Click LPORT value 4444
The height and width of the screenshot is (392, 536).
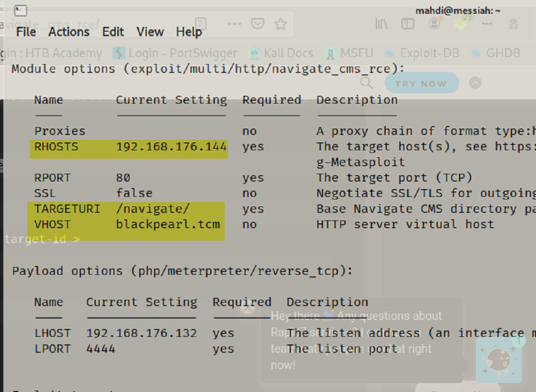(101, 349)
